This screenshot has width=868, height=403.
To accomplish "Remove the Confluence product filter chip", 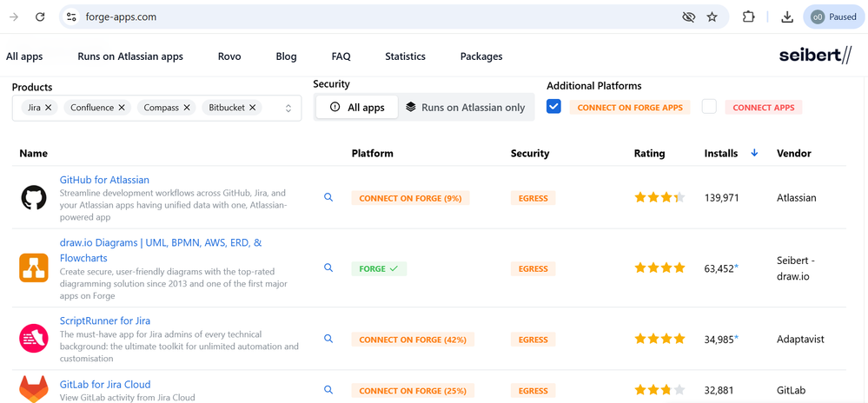I will click(x=122, y=108).
